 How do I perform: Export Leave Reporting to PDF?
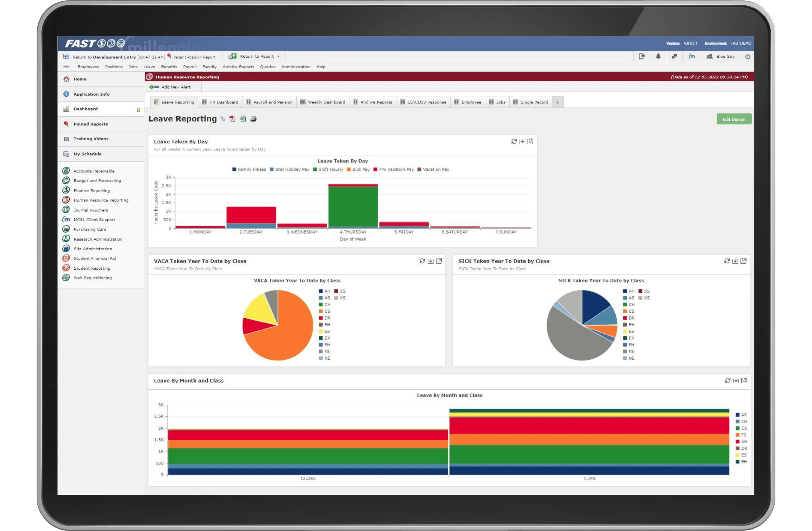point(232,119)
